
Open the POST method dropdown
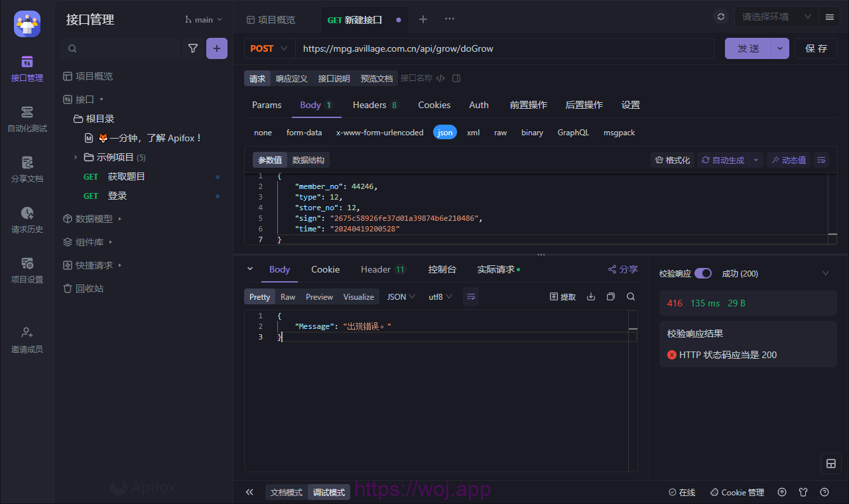(x=269, y=48)
